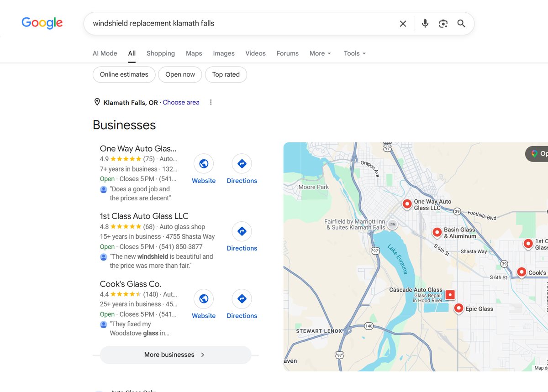Select the Epic Glass map pin
The height and width of the screenshot is (392, 548).
click(459, 308)
